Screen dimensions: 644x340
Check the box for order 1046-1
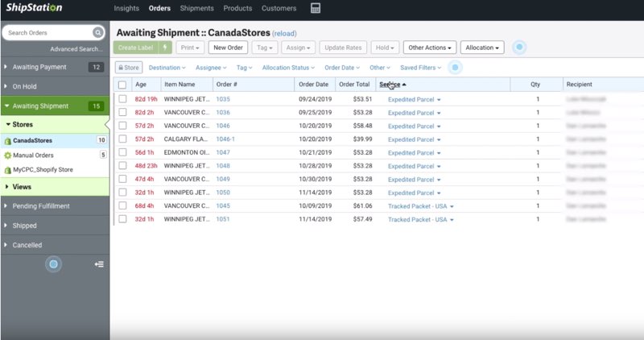click(122, 139)
